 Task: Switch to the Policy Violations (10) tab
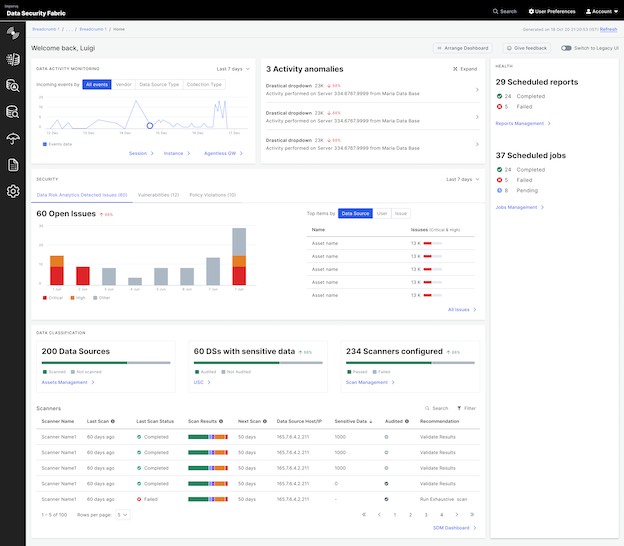click(x=212, y=194)
